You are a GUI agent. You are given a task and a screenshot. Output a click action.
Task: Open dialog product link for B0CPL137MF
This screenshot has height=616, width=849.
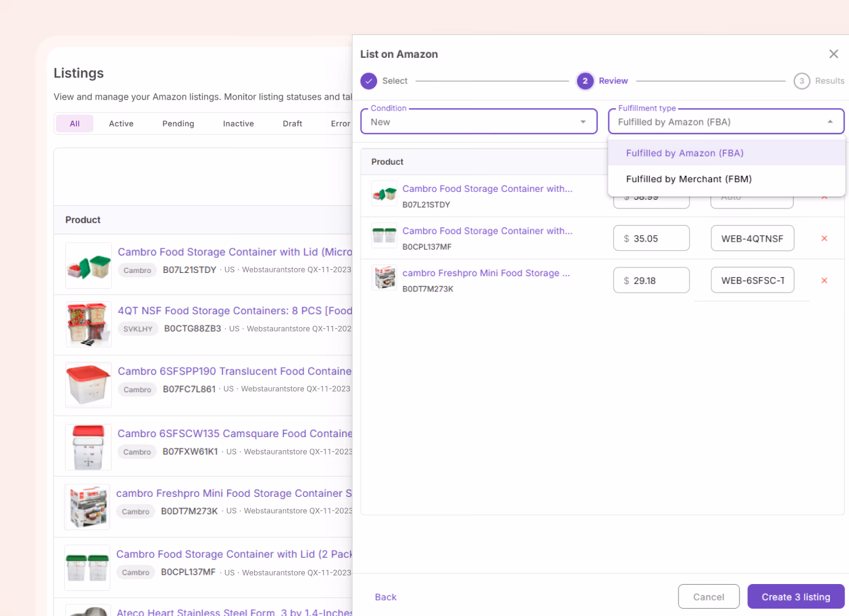[487, 231]
